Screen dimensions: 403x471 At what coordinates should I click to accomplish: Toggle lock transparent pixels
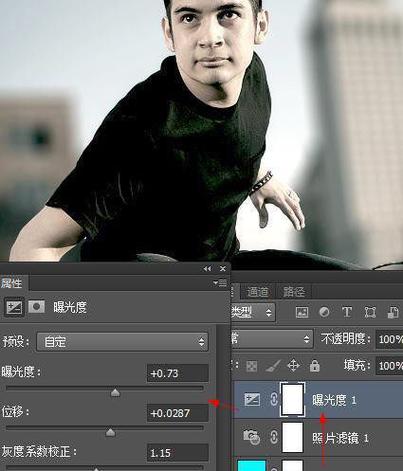click(x=251, y=366)
